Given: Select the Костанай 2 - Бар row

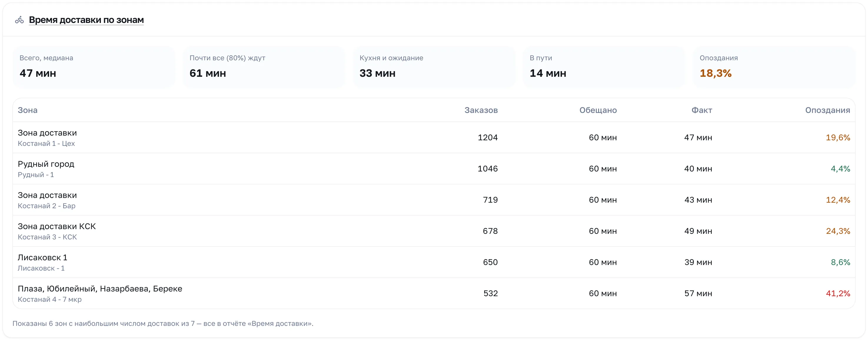Looking at the screenshot, I should [x=434, y=200].
